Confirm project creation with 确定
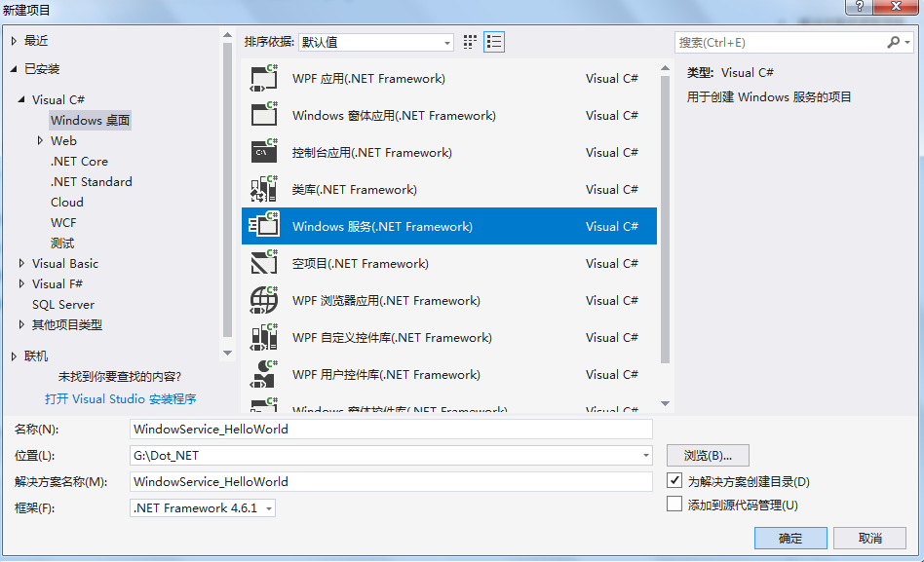This screenshot has width=924, height=562. [x=789, y=538]
